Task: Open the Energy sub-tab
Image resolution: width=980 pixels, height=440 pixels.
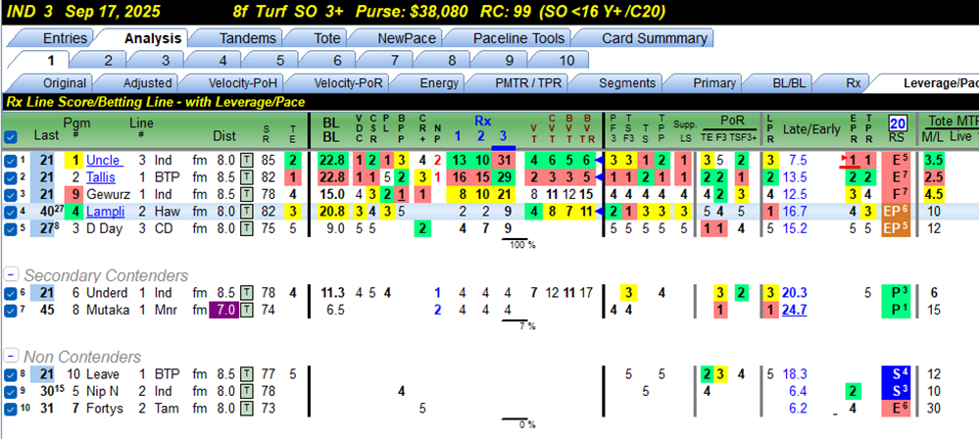Action: pyautogui.click(x=439, y=82)
